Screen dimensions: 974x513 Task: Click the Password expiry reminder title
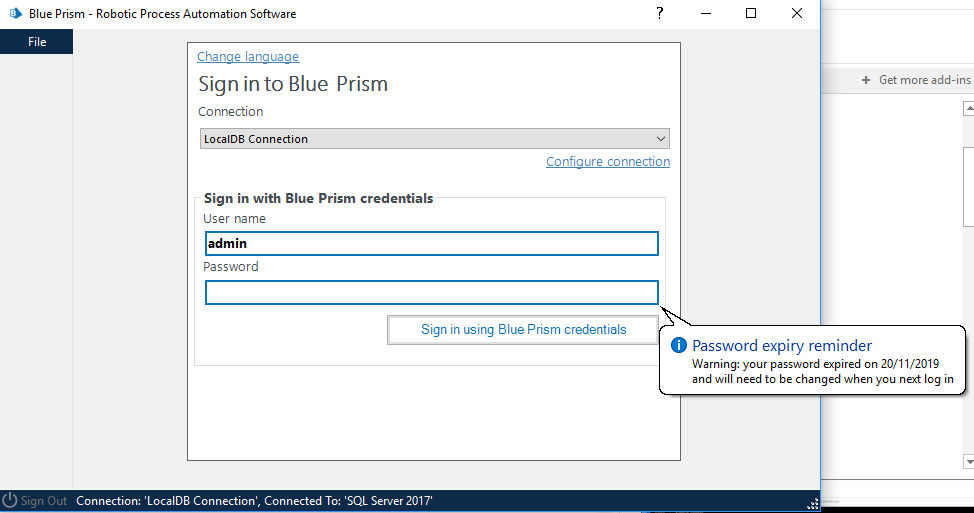tap(782, 345)
